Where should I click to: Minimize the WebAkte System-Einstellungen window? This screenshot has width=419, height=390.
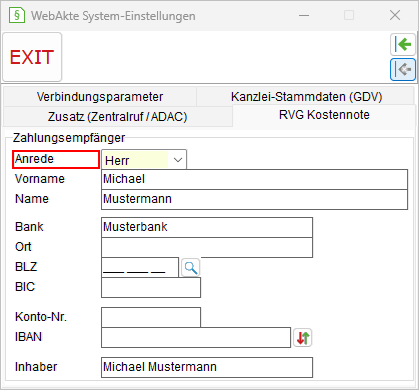(304, 15)
